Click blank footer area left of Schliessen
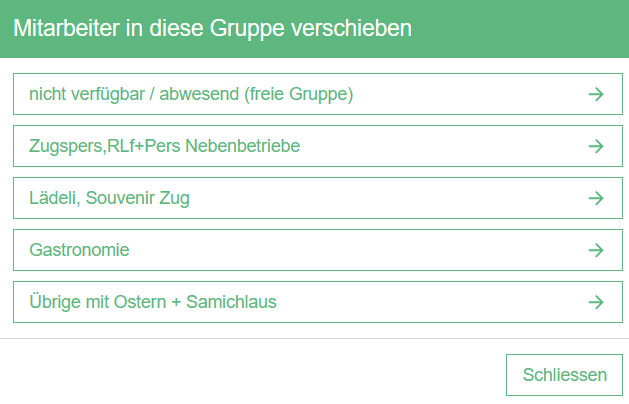 (x=250, y=375)
